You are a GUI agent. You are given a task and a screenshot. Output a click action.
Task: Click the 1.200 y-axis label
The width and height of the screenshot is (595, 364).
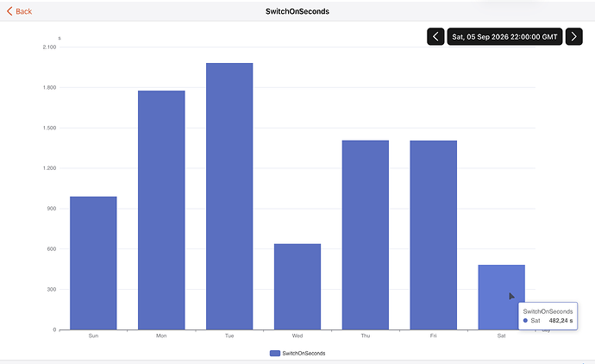49,168
